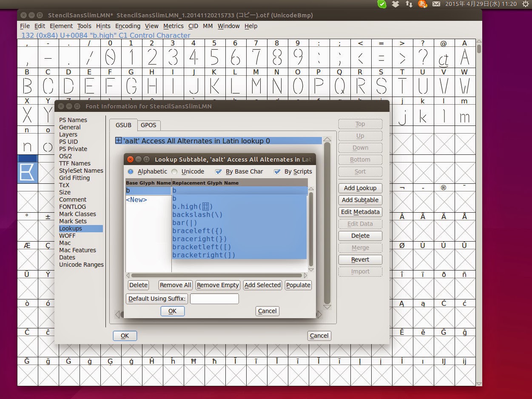
Task: Click Cancel in Font Information dialog
Action: 319,336
